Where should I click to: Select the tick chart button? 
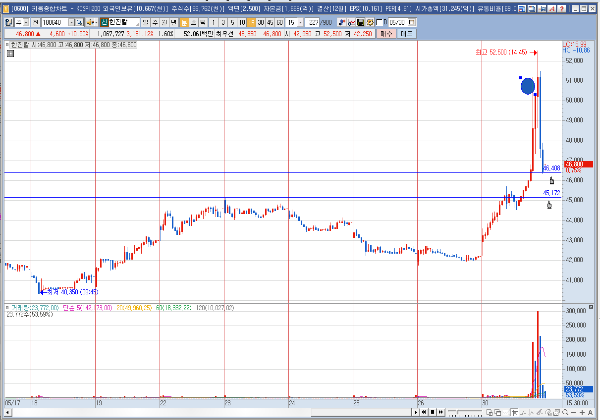(202, 23)
